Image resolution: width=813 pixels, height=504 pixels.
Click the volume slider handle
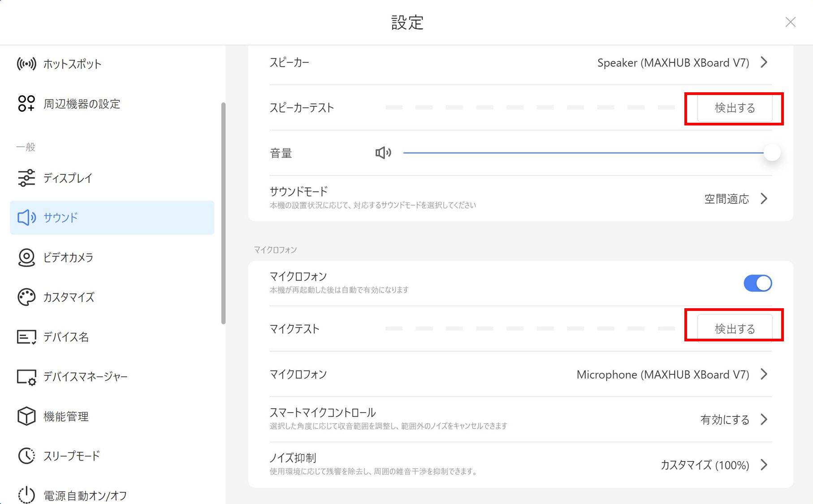[772, 153]
